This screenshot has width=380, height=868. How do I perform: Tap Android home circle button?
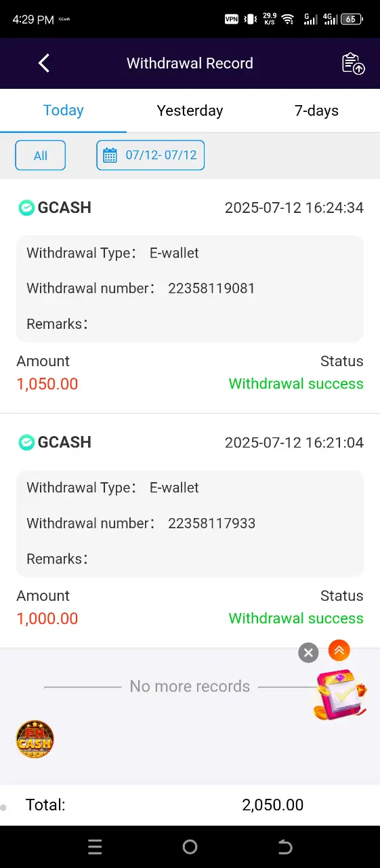tap(190, 846)
